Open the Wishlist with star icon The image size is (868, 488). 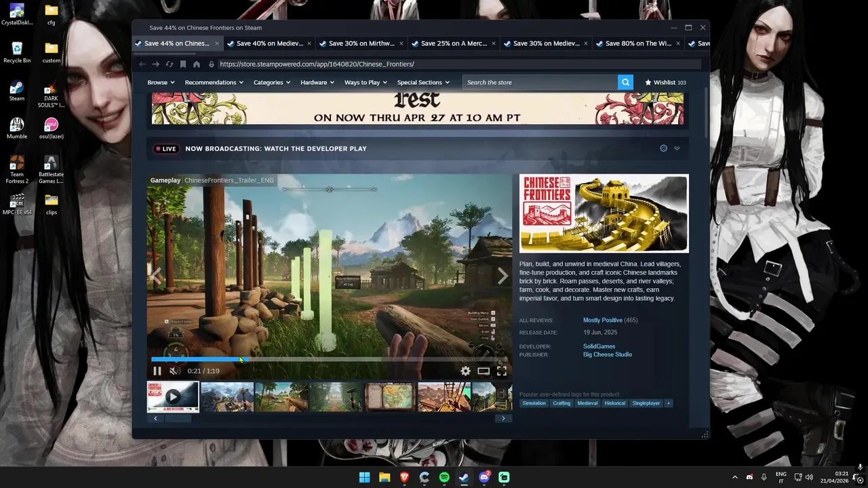tap(665, 82)
